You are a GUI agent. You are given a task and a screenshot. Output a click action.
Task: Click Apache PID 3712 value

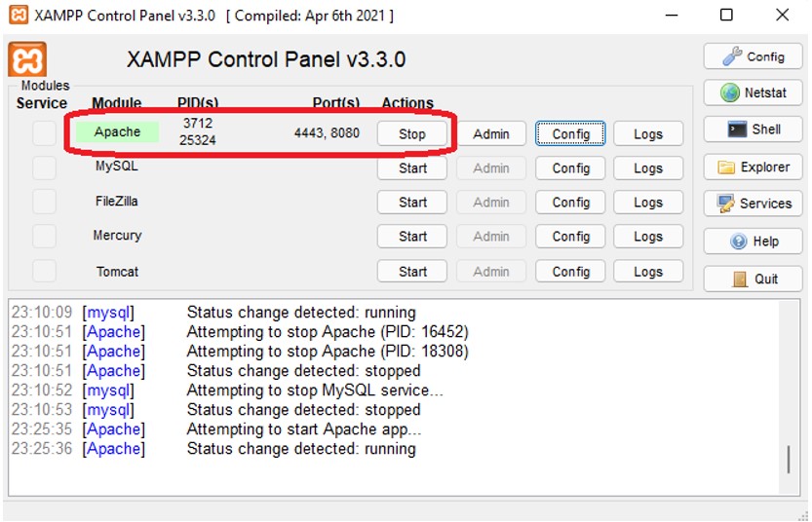pyautogui.click(x=198, y=123)
